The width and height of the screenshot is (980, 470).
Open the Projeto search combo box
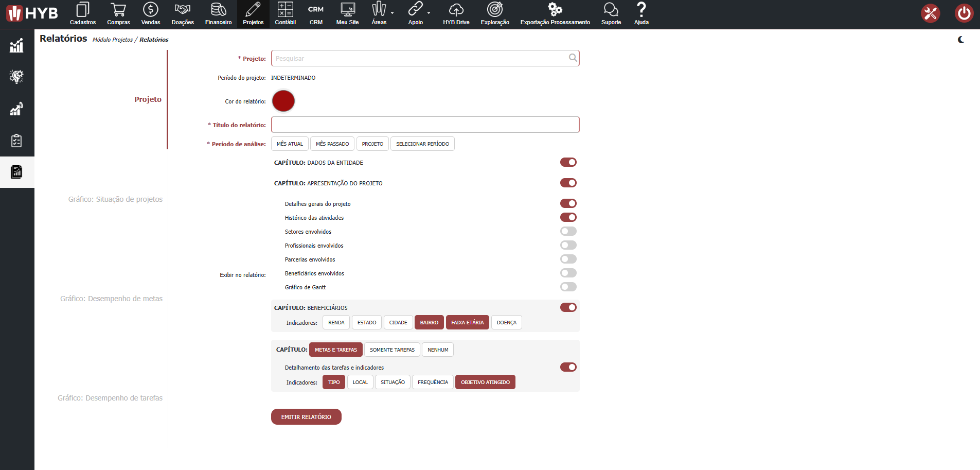coord(419,58)
